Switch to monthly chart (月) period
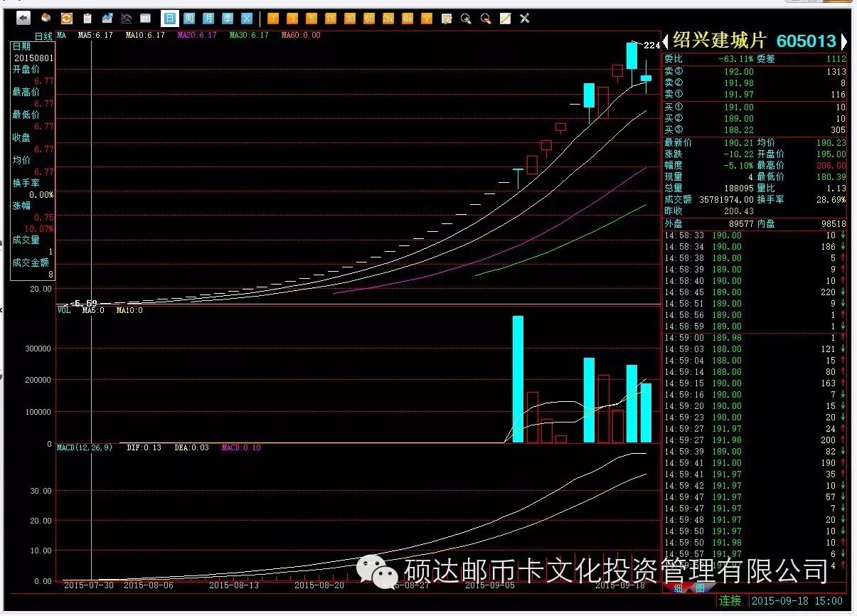This screenshot has height=616, width=857. pos(208,18)
